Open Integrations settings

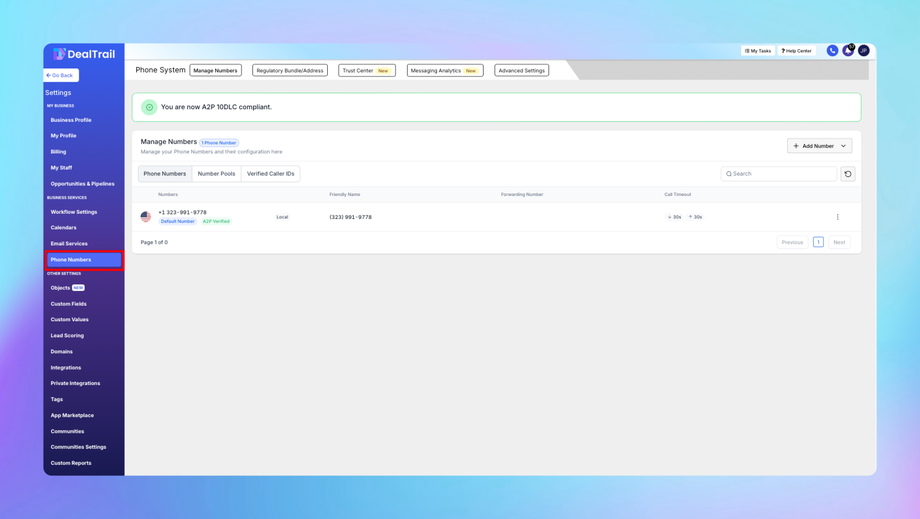click(66, 368)
